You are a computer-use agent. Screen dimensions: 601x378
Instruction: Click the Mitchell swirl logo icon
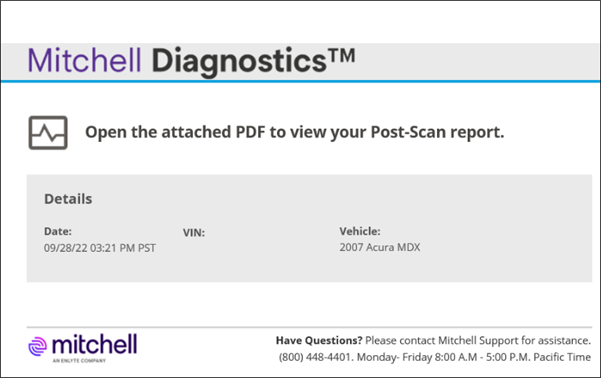pos(38,346)
